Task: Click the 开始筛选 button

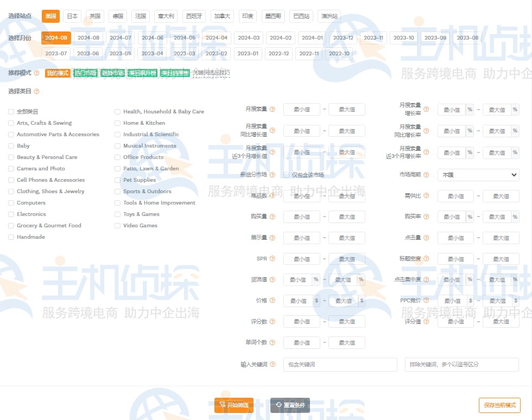Action: pyautogui.click(x=233, y=405)
